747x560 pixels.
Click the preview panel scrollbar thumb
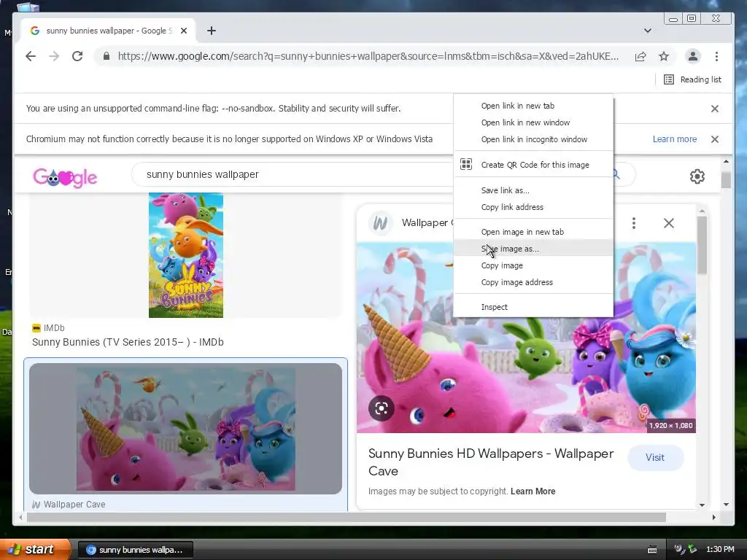point(702,245)
